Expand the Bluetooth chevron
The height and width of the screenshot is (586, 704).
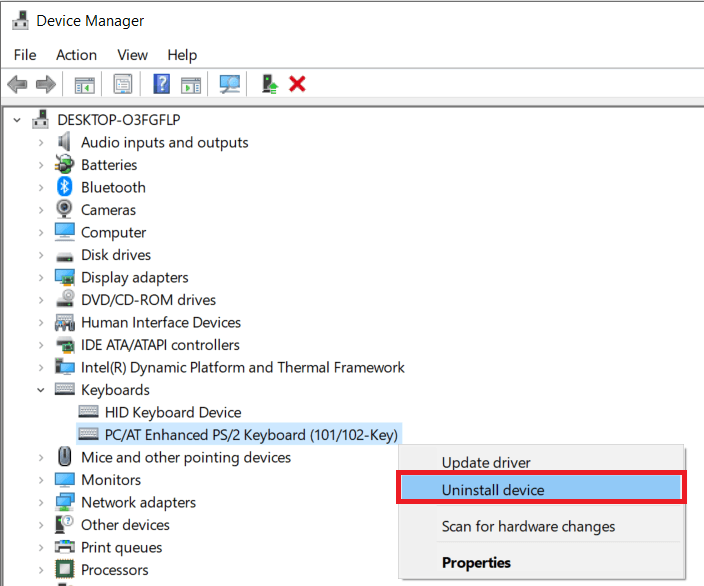[41, 188]
